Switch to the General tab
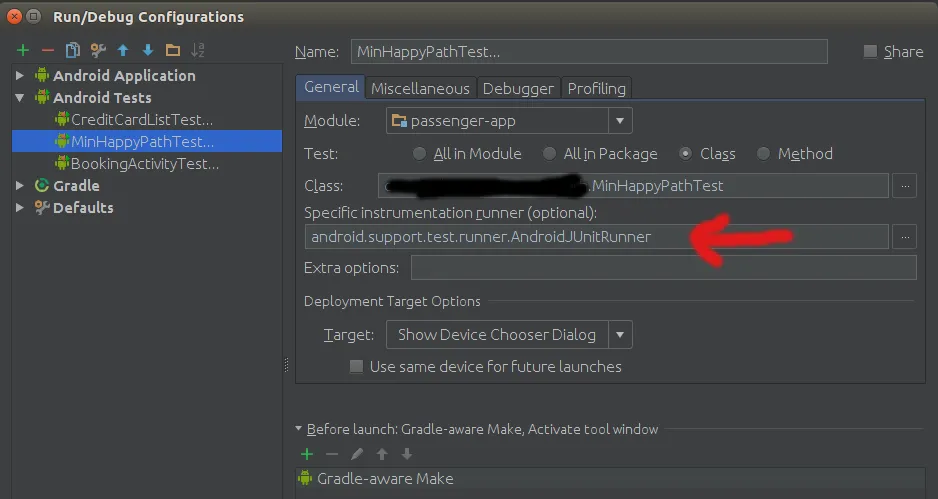The image size is (938, 499). (x=331, y=87)
